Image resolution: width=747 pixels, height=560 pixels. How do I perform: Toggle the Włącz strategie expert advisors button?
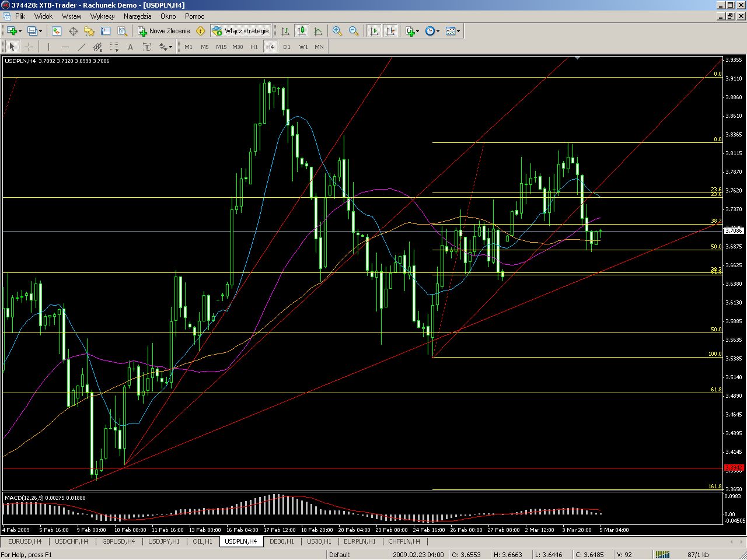(240, 31)
